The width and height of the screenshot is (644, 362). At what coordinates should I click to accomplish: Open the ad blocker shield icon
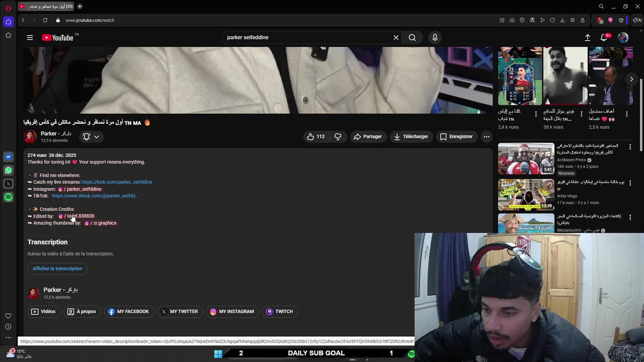[x=522, y=20]
